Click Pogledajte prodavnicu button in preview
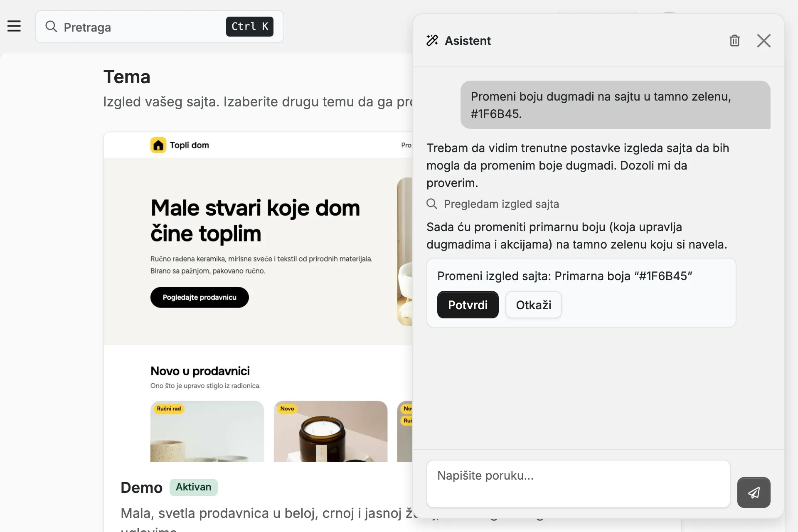The image size is (798, 532). coord(199,297)
